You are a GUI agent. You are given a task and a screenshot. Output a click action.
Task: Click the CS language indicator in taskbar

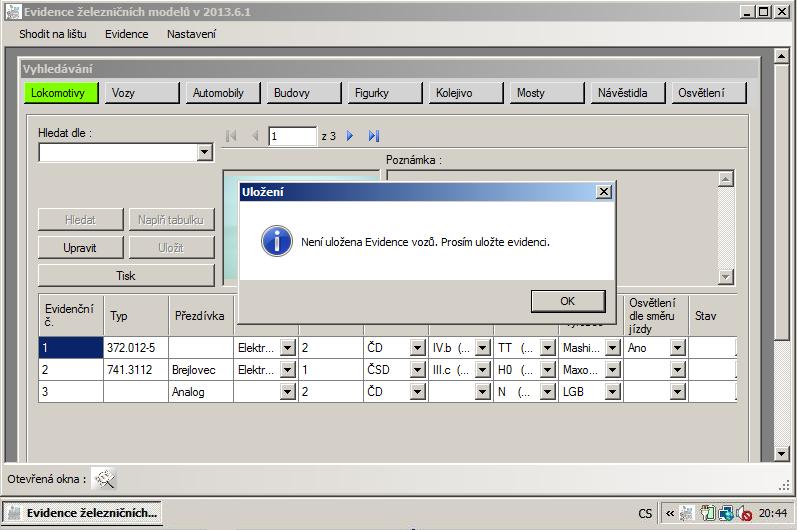tap(645, 514)
